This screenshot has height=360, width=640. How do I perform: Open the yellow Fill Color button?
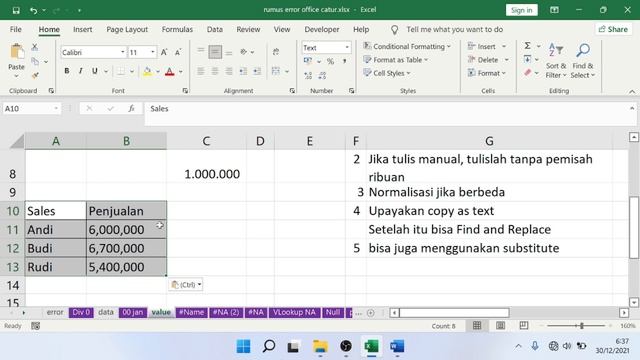point(147,72)
